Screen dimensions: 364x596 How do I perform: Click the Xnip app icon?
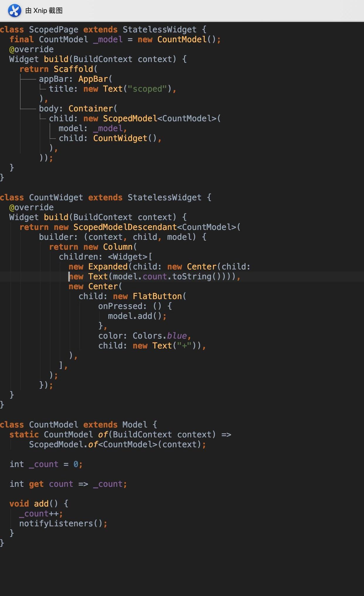(x=14, y=11)
